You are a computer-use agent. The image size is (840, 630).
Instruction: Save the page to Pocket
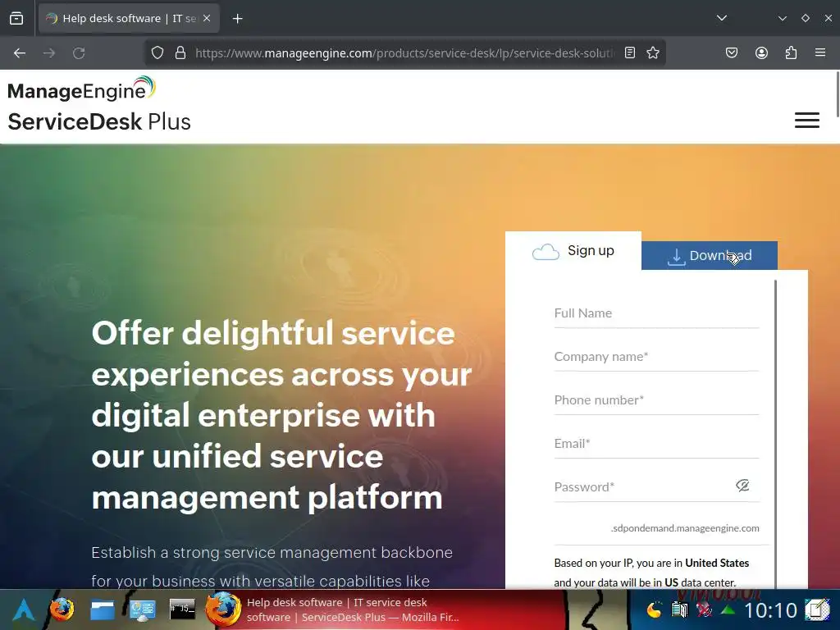click(732, 53)
